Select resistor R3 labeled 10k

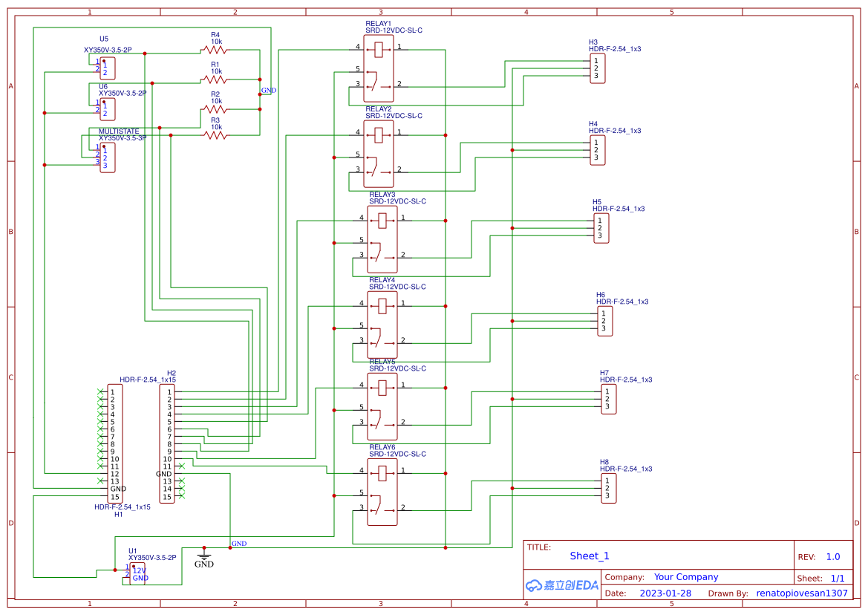point(215,134)
